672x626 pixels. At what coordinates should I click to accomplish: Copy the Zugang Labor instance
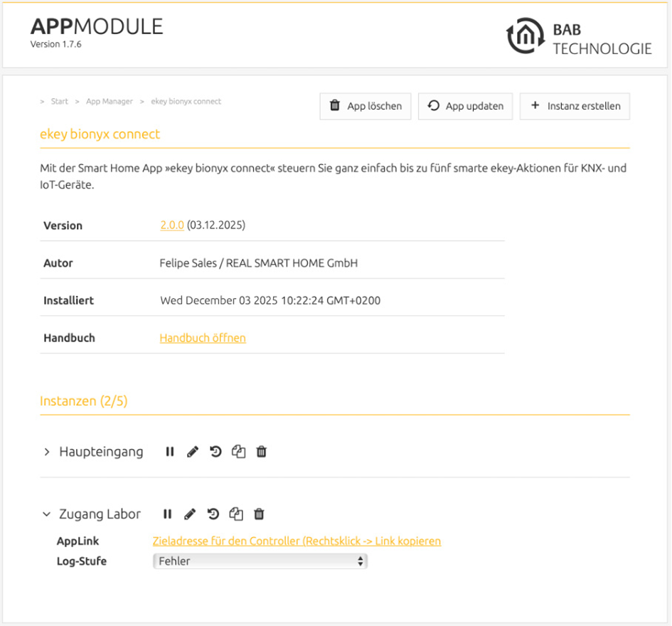coord(236,514)
